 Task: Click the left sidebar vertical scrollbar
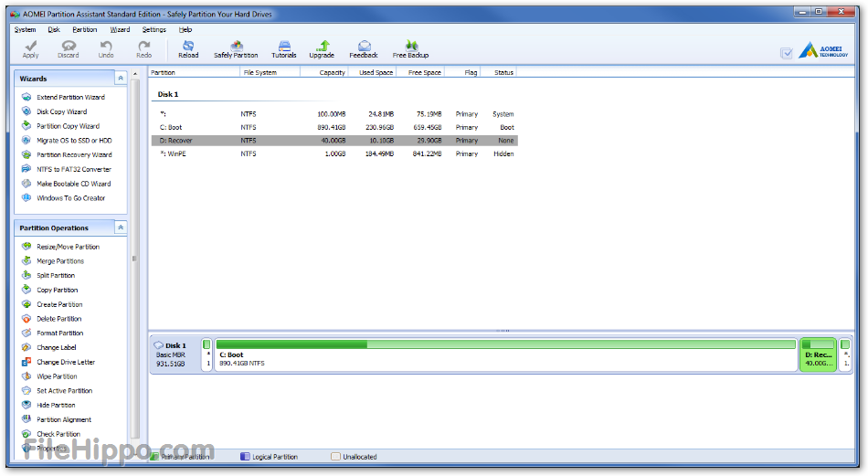tap(134, 259)
